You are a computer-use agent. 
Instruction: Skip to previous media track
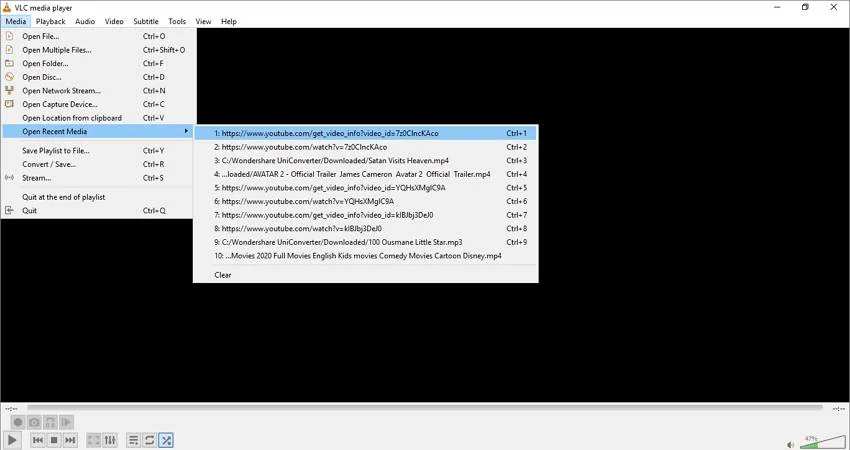37,440
